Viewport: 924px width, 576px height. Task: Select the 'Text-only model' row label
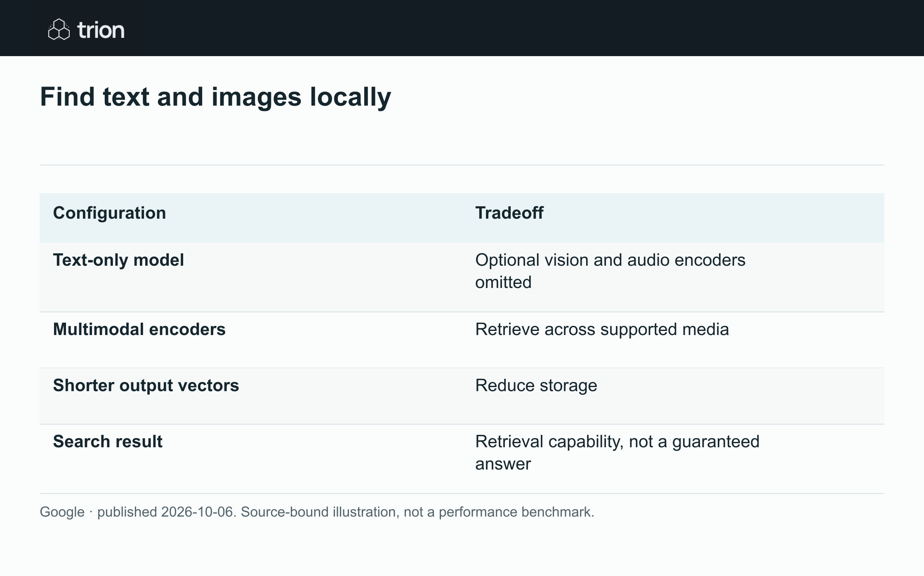click(x=118, y=260)
